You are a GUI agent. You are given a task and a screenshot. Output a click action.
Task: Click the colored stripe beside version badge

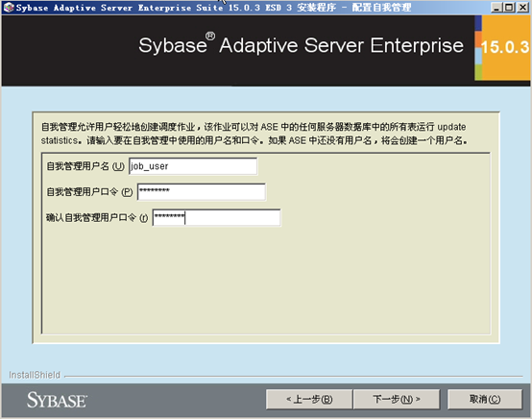point(478,47)
